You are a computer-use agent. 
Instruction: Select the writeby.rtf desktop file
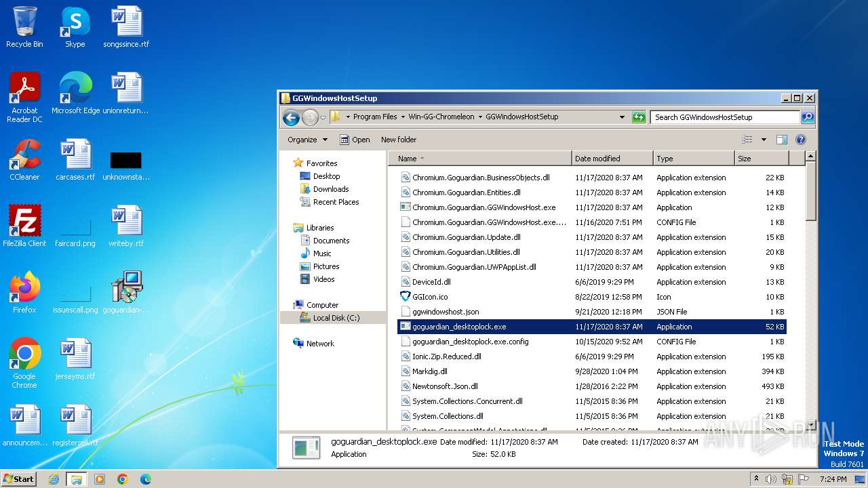126,226
